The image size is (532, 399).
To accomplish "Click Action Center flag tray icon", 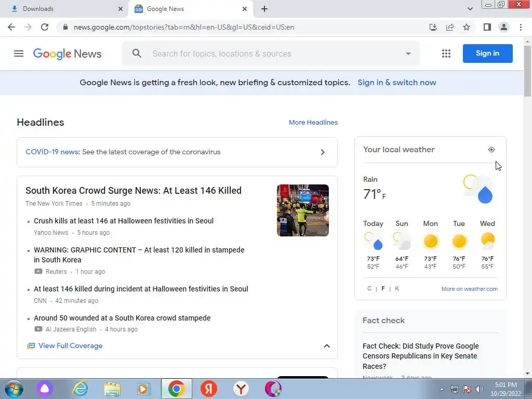I will tap(467, 389).
